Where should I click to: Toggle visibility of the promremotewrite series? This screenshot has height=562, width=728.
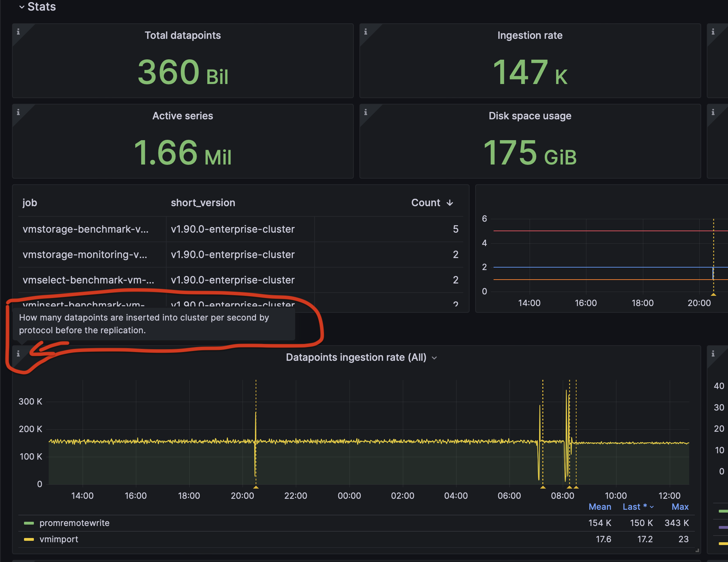coord(74,523)
